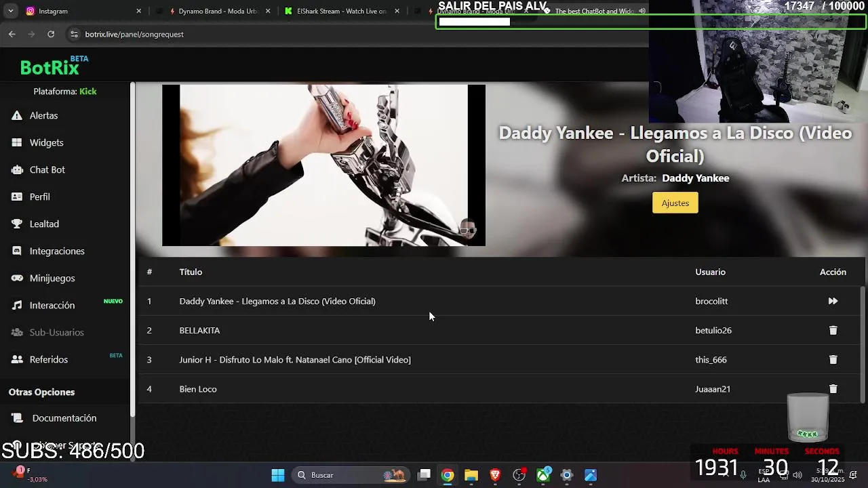
Task: Open the Settings gear on the taskbar
Action: pyautogui.click(x=567, y=475)
